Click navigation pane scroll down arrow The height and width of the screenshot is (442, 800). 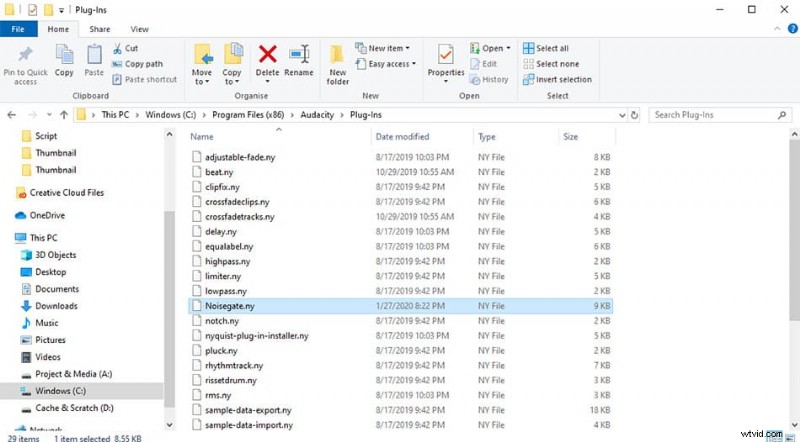tap(169, 425)
